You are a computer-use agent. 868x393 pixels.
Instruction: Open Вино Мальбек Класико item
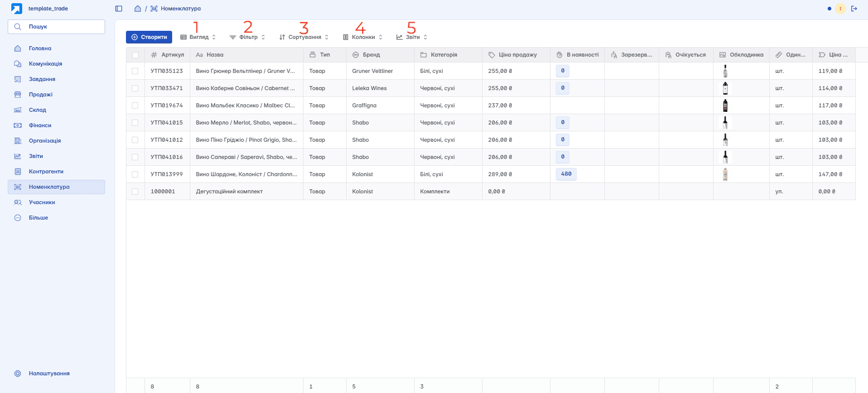click(246, 105)
